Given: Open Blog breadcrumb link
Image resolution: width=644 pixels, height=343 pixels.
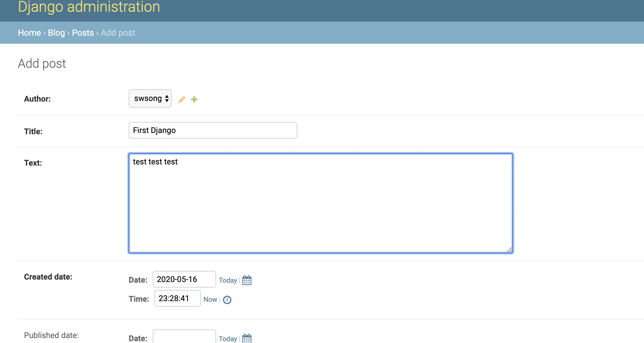Looking at the screenshot, I should click(56, 33).
